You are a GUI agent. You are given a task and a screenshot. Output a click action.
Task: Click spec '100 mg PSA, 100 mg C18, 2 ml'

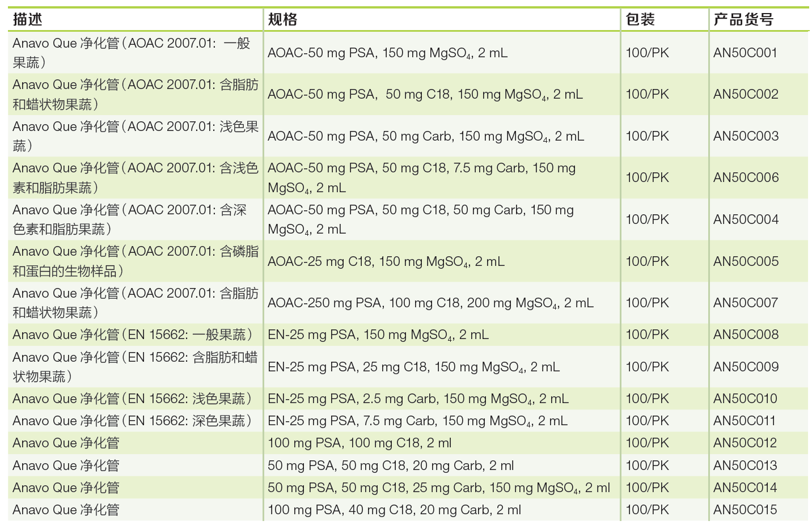pyautogui.click(x=360, y=443)
